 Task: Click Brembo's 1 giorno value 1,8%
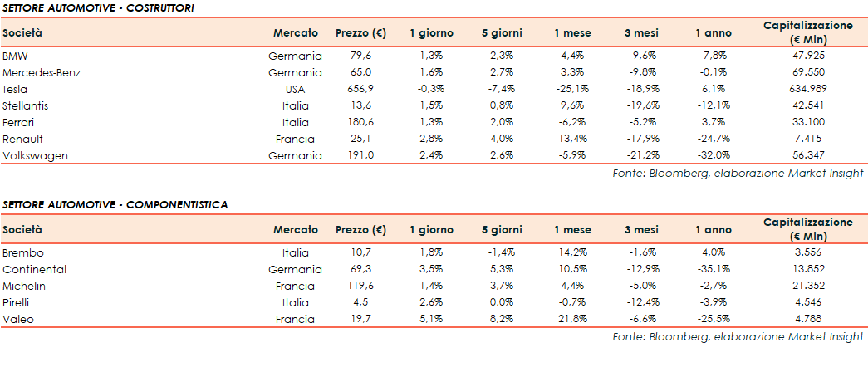(431, 252)
